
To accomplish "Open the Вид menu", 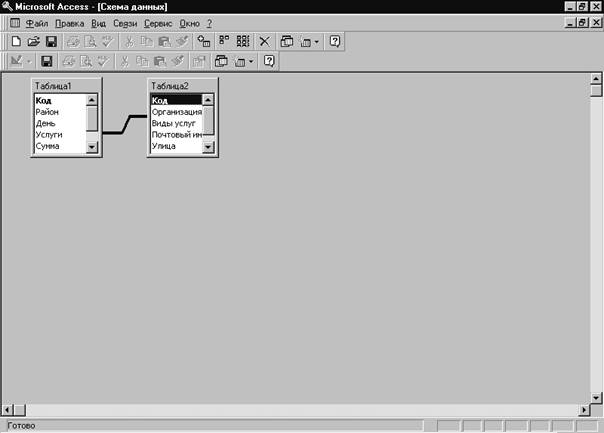I will click(99, 23).
